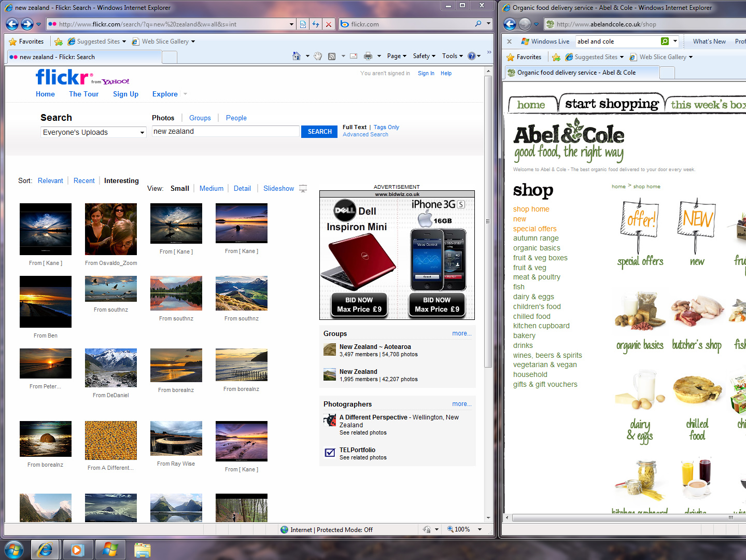Open the Slideshow presentation icon
This screenshot has width=746, height=560.
coord(303,189)
